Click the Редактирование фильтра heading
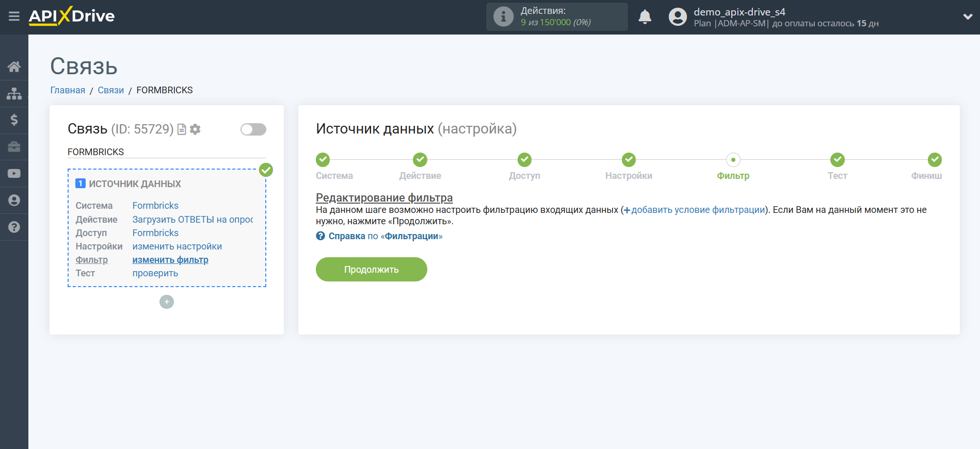The width and height of the screenshot is (980, 449). click(384, 198)
